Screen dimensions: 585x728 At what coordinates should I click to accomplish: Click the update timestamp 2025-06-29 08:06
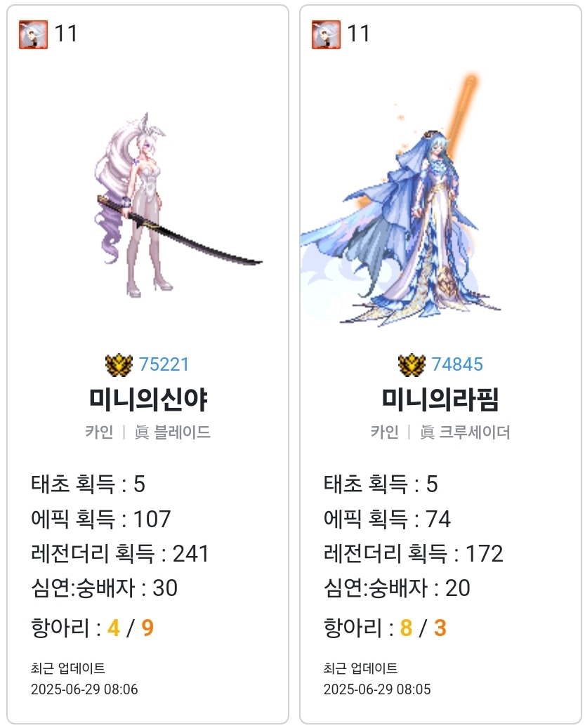click(84, 689)
